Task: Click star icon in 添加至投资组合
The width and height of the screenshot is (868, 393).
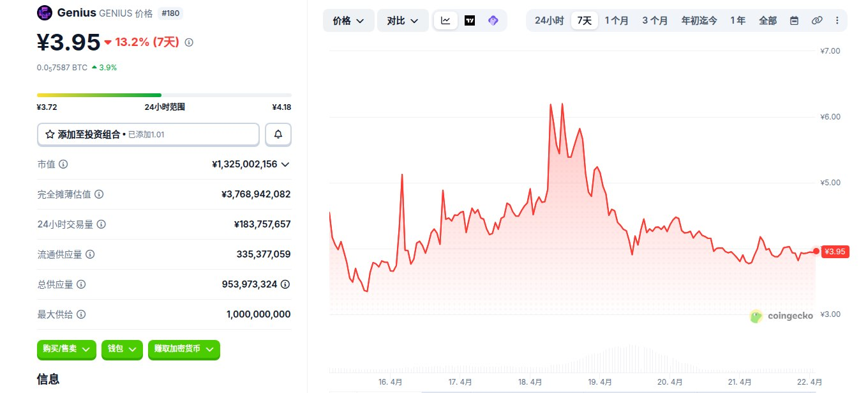Action: click(50, 135)
